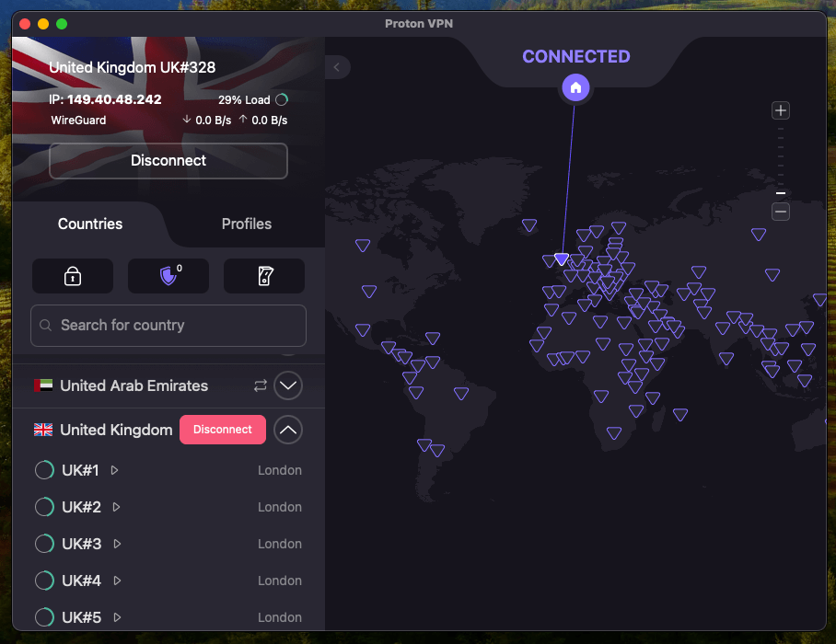Screen dimensions: 836x644
Task: Click the upload speed 0.0 B/s value
Action: coord(269,121)
